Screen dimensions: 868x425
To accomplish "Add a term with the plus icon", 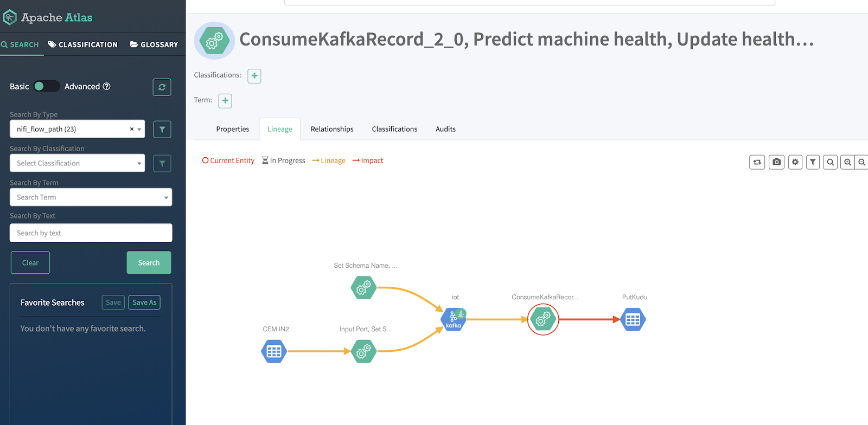I will coord(225,101).
